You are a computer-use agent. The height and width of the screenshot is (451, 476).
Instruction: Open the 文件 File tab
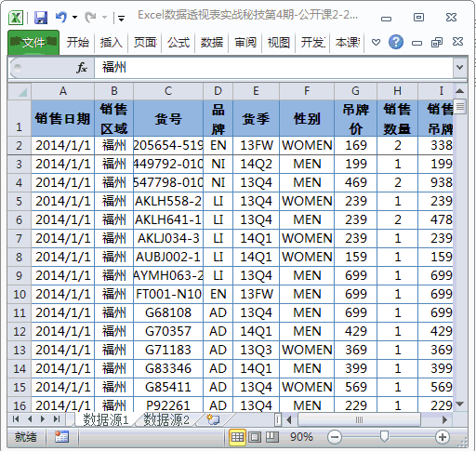click(x=33, y=43)
